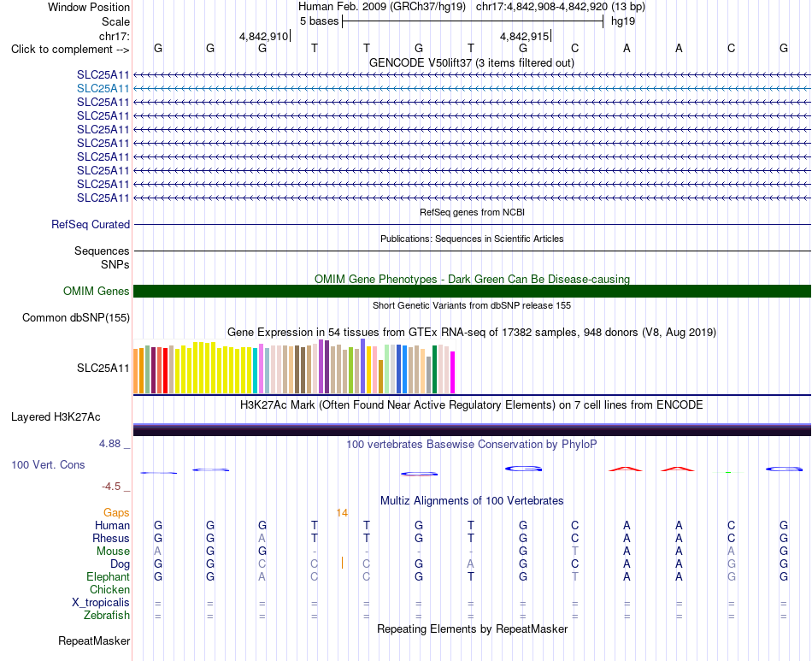The height and width of the screenshot is (661, 812).
Task: Click the 'Click to complement -->' label
Action: click(70, 50)
